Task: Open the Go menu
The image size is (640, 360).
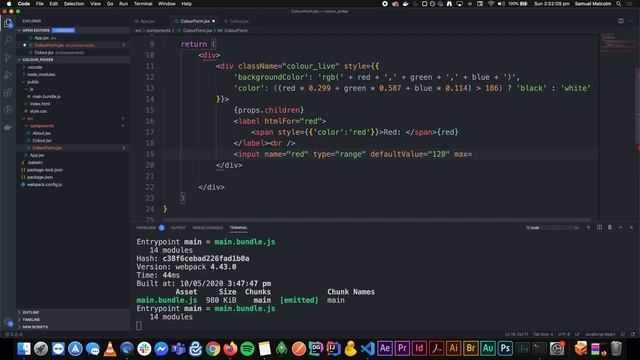Action: (x=110, y=4)
